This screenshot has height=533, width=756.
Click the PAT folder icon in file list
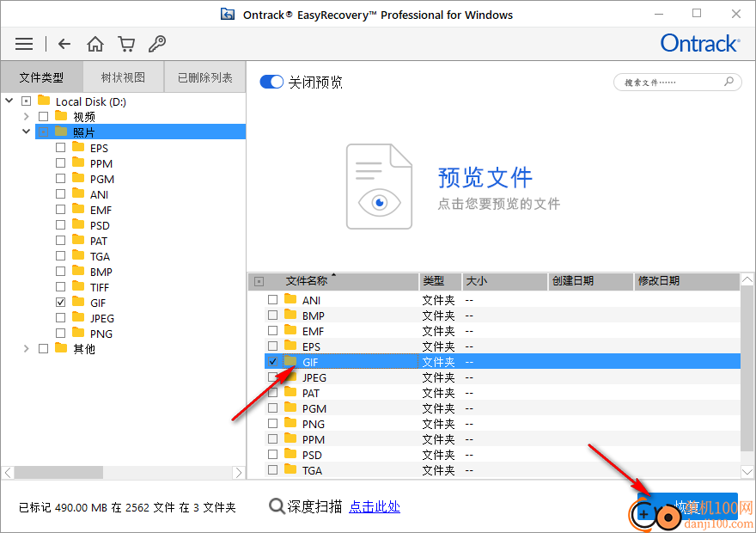(290, 392)
